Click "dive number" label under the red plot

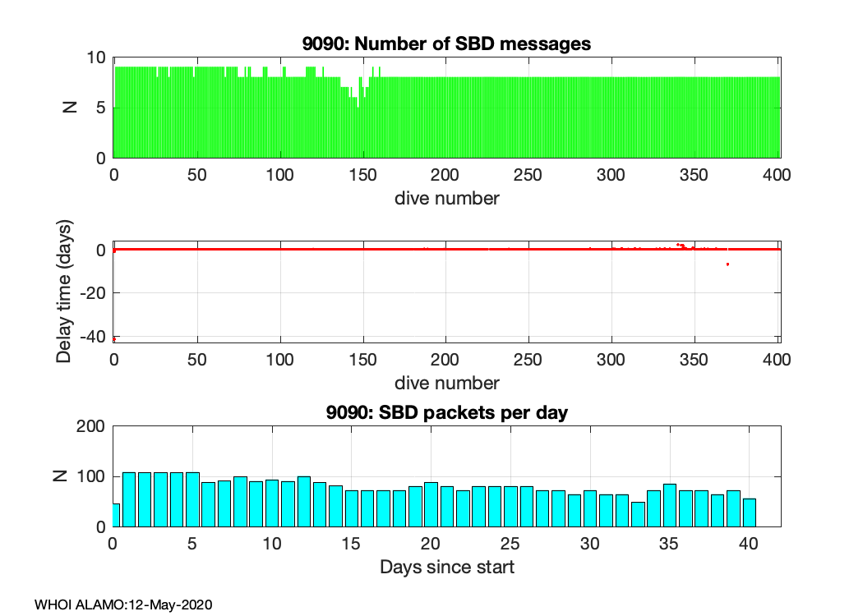(x=447, y=383)
